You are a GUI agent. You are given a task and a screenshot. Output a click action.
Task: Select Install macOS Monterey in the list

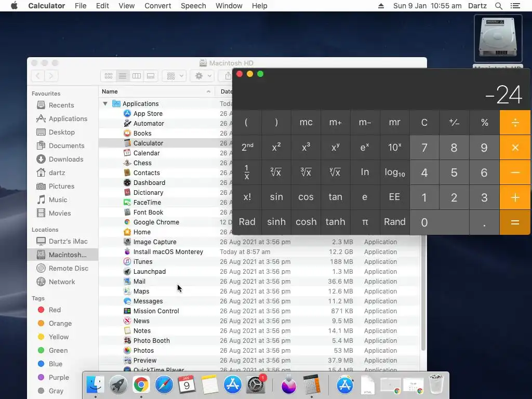(x=259, y=252)
